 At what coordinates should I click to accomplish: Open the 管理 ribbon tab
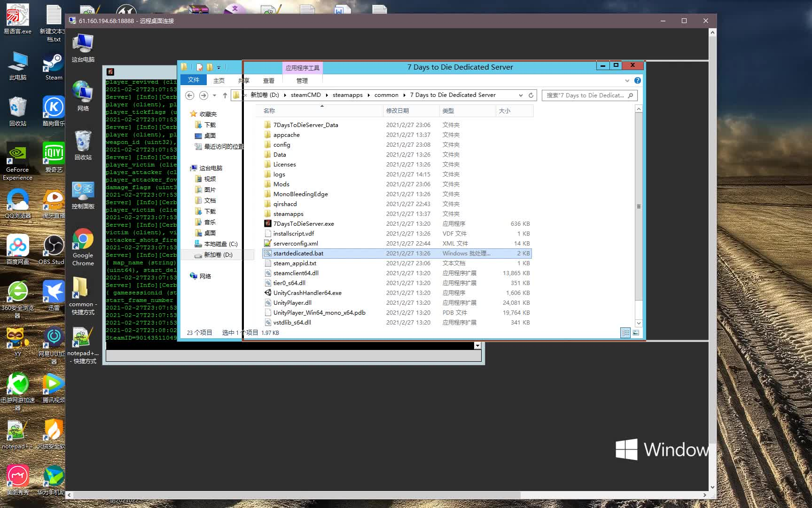(x=302, y=80)
